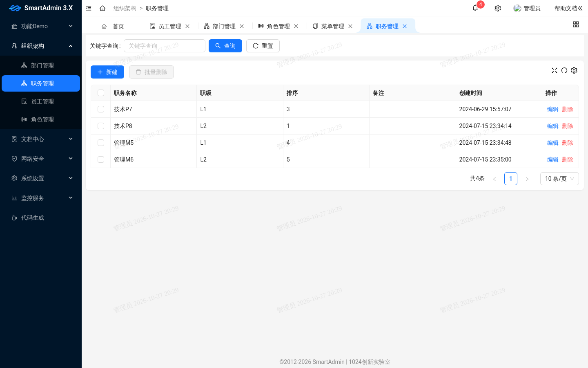
Task: Open the 10 条/页 page size dropdown
Action: [x=559, y=179]
